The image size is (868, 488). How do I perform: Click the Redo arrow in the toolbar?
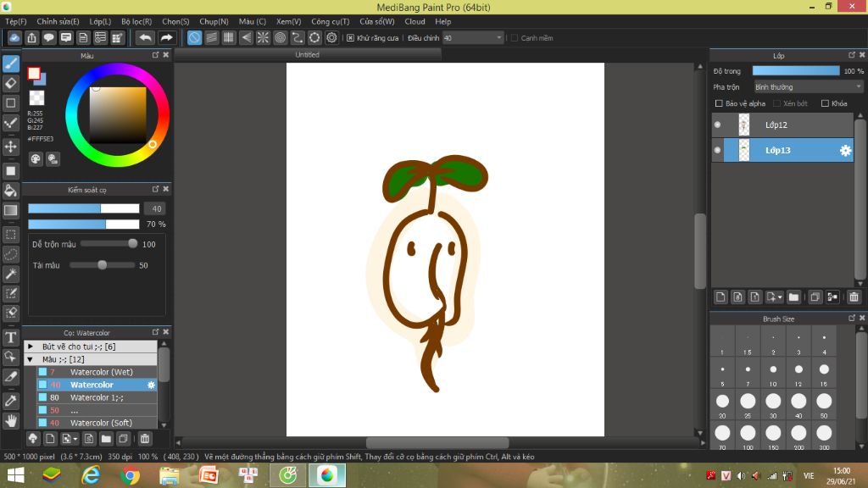(x=166, y=37)
